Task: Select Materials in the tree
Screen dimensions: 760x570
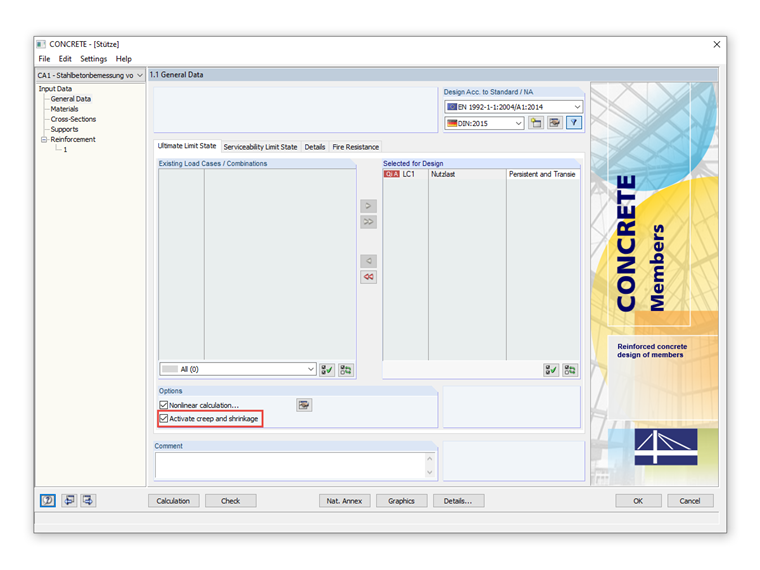Action: [64, 109]
